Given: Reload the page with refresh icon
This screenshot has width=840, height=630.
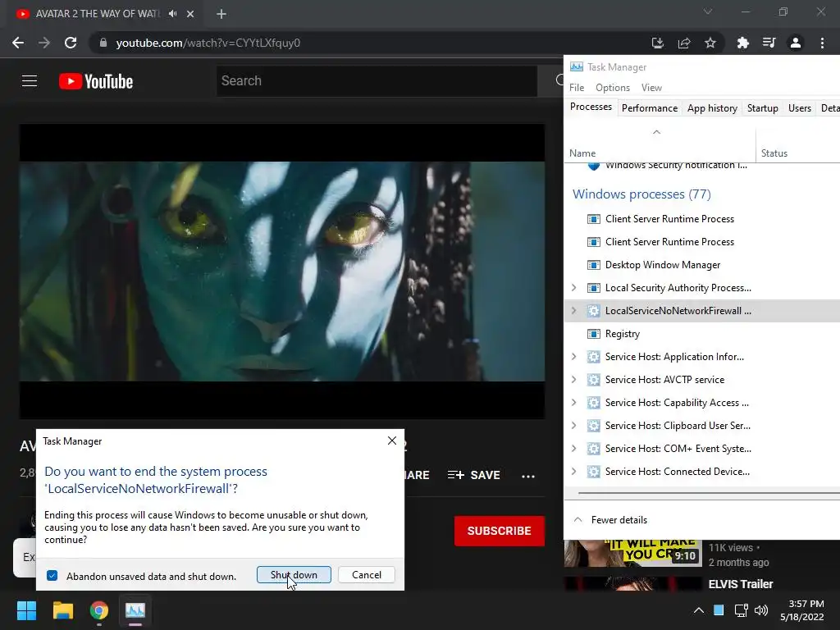Looking at the screenshot, I should point(71,43).
